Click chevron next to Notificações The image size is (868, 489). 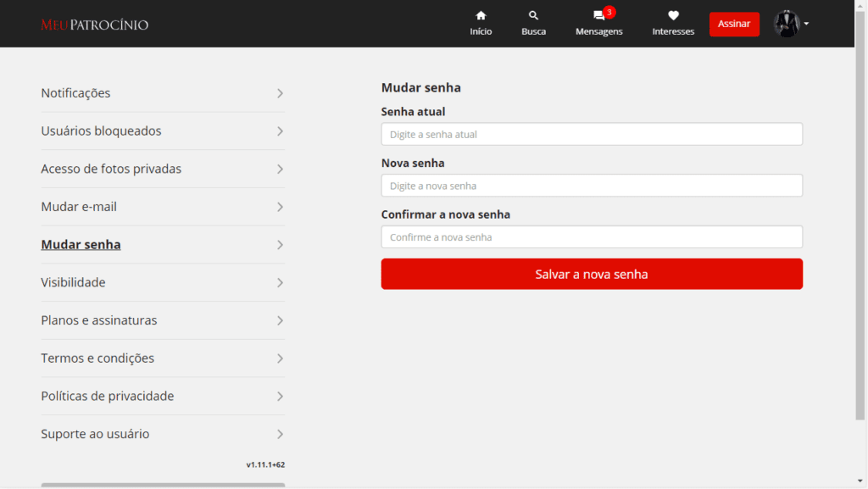point(280,93)
